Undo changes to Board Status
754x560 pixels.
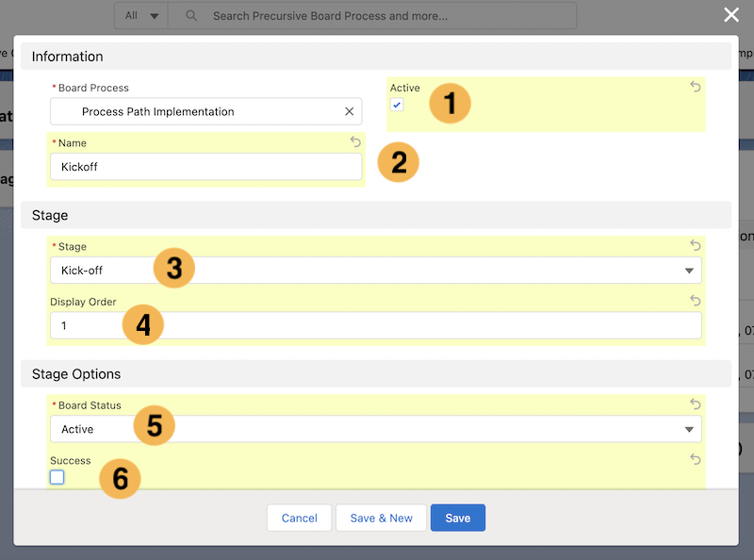point(695,404)
